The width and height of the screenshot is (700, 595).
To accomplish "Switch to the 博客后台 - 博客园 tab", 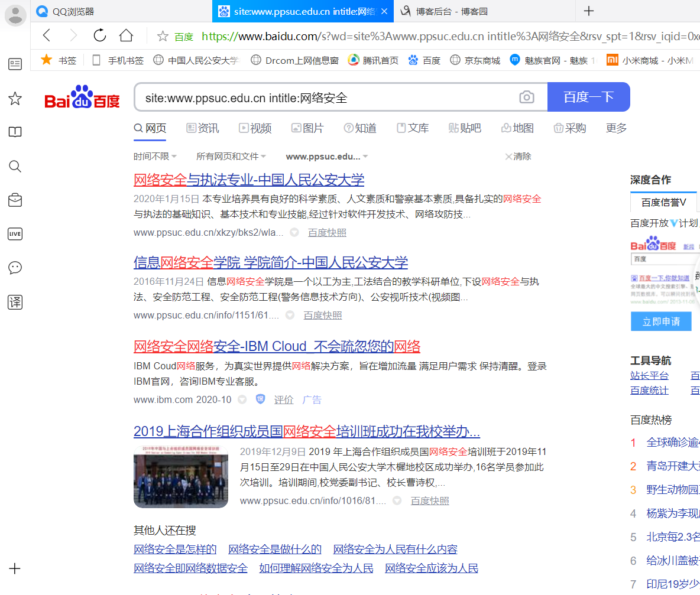I will tap(485, 11).
